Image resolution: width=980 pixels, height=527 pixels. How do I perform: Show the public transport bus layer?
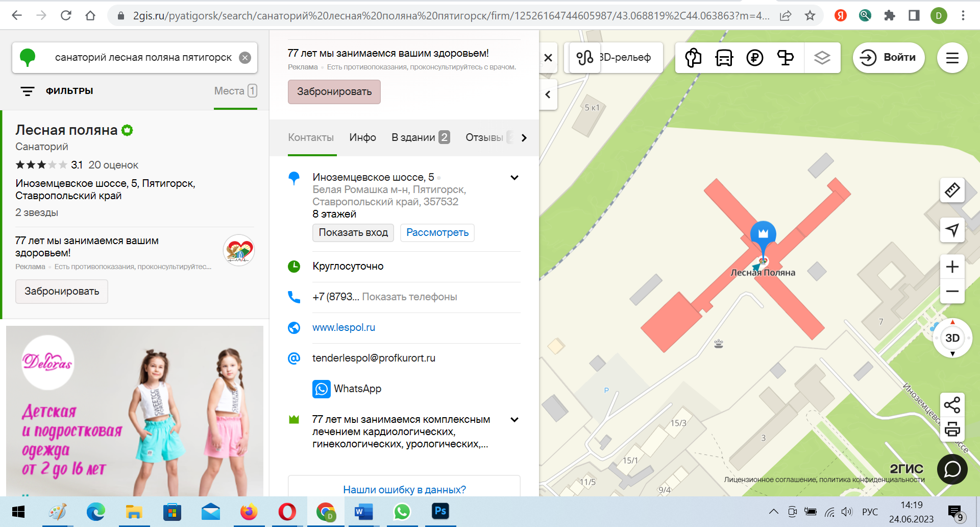pos(724,58)
